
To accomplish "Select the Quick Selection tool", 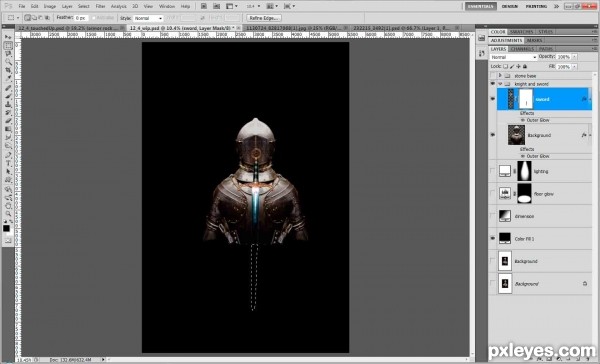I will pos(8,62).
